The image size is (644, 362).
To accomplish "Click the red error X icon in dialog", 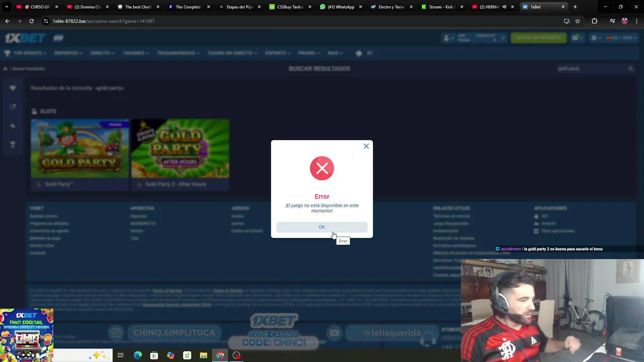I will click(x=322, y=168).
